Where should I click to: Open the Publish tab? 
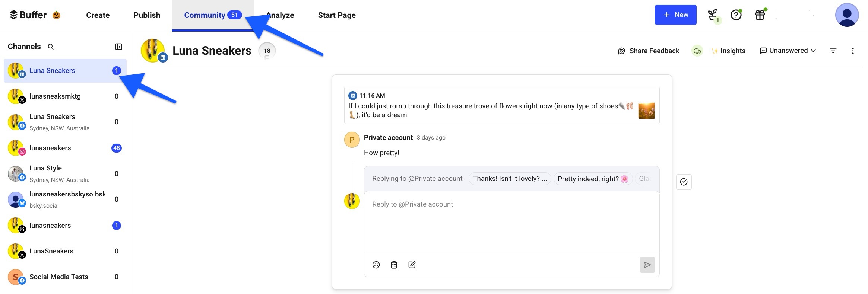[x=147, y=15]
